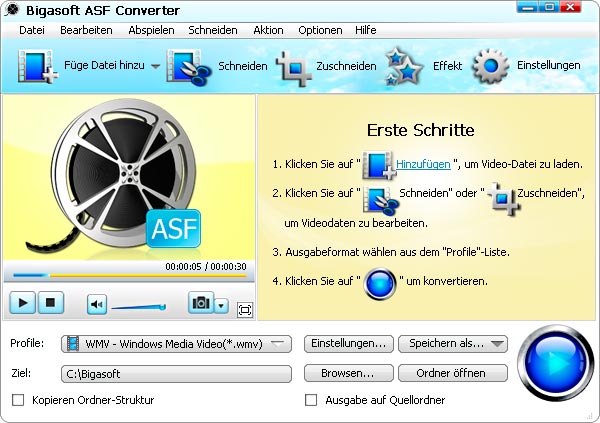Stop the video playback
This screenshot has width=600, height=423.
coord(50,302)
